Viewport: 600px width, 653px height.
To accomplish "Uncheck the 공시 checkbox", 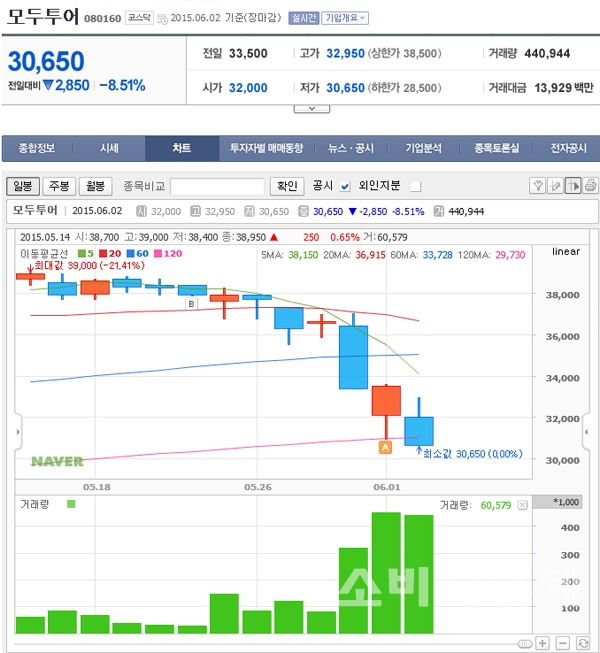I will (x=346, y=186).
